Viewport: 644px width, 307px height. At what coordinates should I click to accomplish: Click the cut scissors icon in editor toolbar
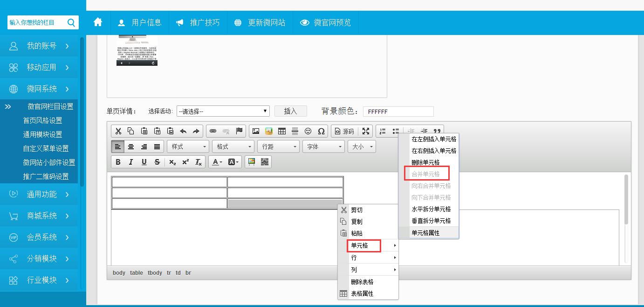click(x=118, y=132)
